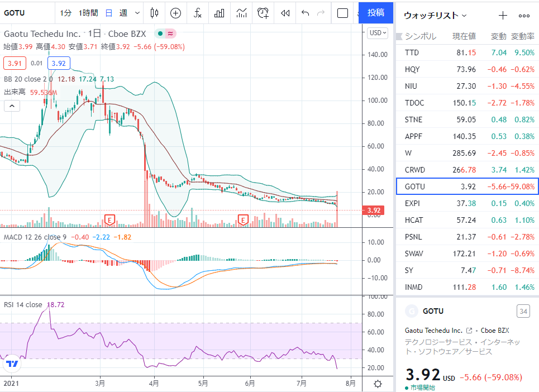Image resolution: width=539 pixels, height=392 pixels.
Task: Click the flag icon in the watchlist header
Action: pyautogui.click(x=399, y=36)
